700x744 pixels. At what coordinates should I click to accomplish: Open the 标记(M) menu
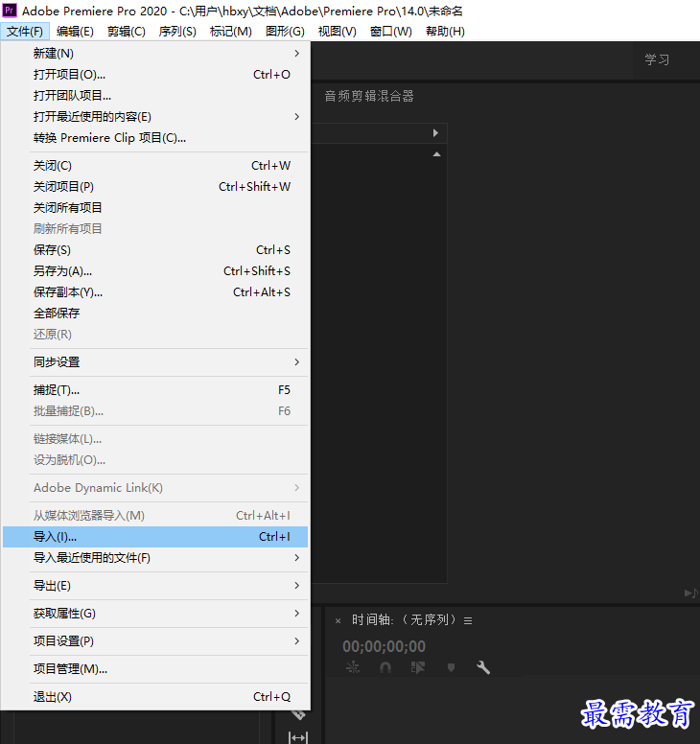pos(231,32)
